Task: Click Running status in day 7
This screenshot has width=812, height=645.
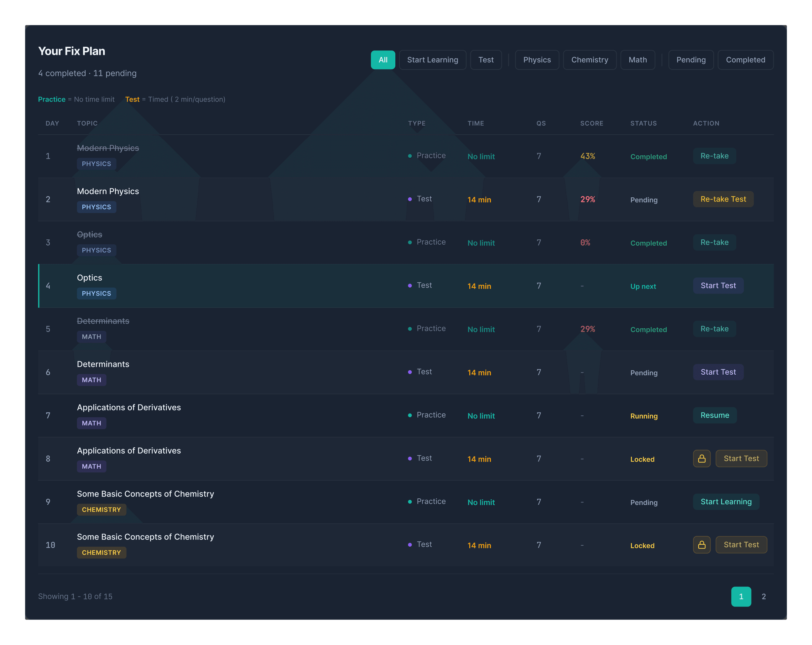Action: 644,416
